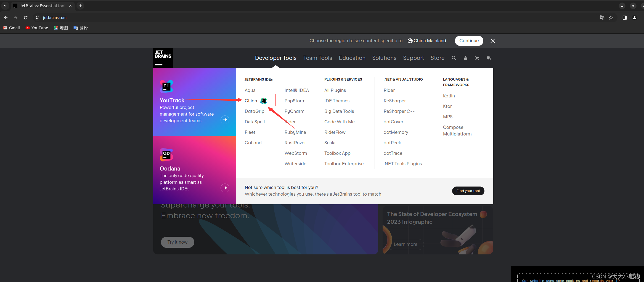The image size is (644, 282).
Task: Click the Google Translate icon in address bar
Action: 602,18
